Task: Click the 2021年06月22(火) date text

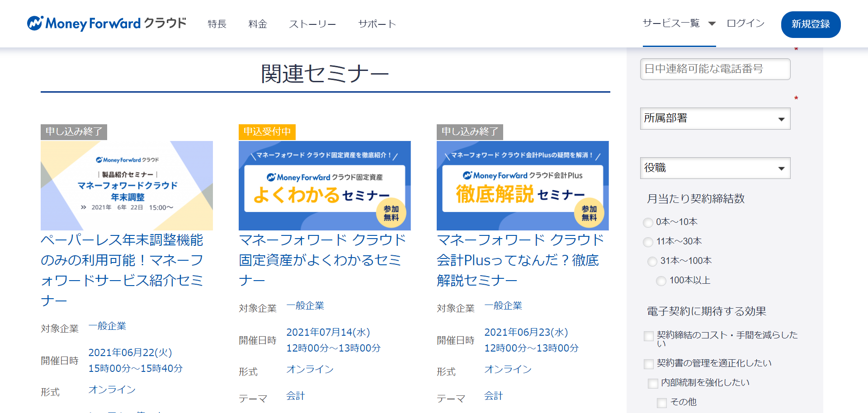Action: coord(130,352)
